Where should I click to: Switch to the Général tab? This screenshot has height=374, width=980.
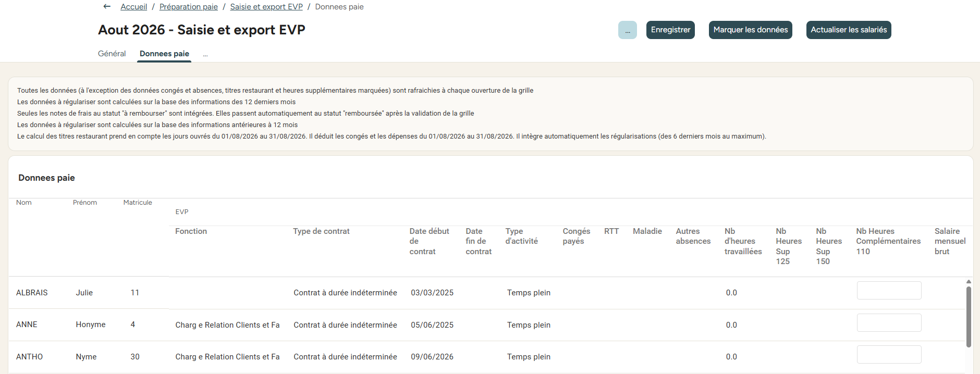coord(112,54)
